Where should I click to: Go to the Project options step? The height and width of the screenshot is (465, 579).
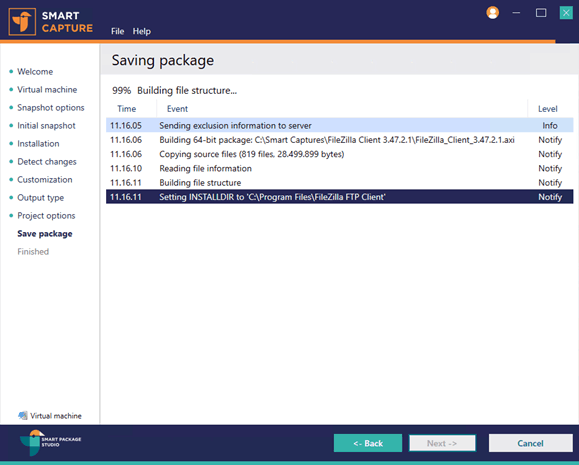pyautogui.click(x=47, y=216)
